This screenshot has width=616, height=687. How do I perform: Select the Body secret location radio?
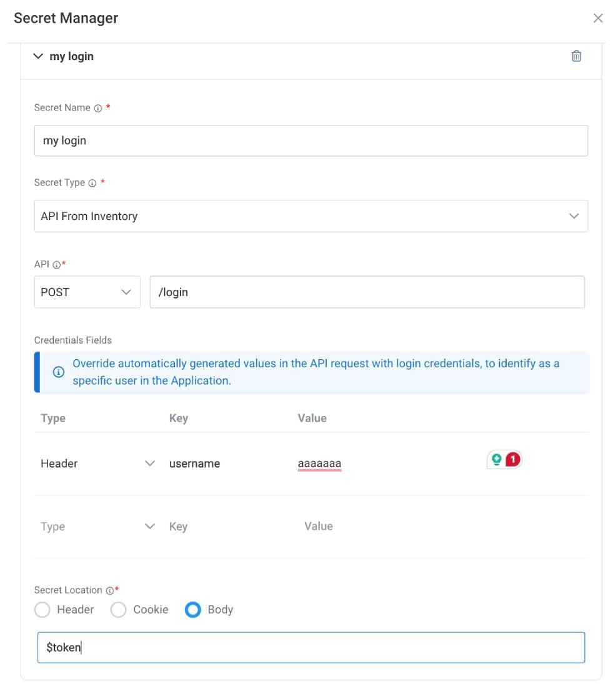(x=193, y=610)
